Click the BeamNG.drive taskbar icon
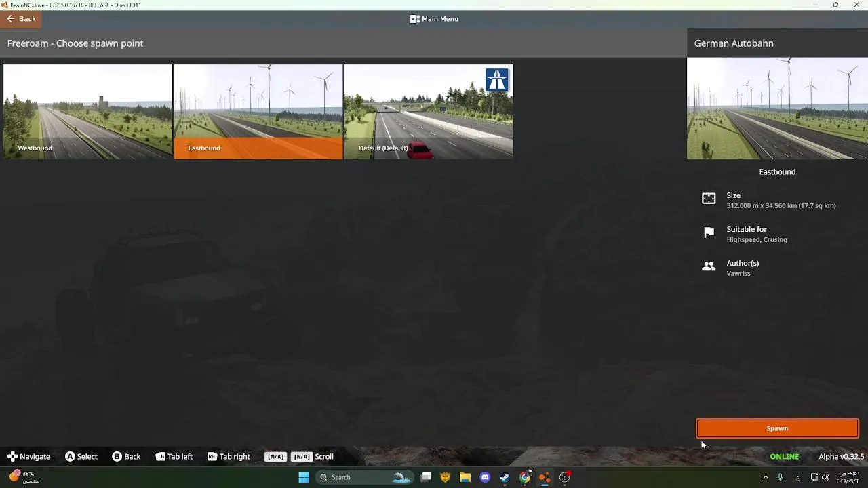The height and width of the screenshot is (488, 868). click(x=545, y=477)
